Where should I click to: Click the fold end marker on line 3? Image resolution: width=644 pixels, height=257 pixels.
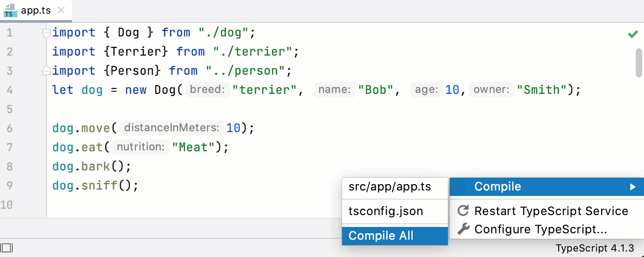click(46, 71)
